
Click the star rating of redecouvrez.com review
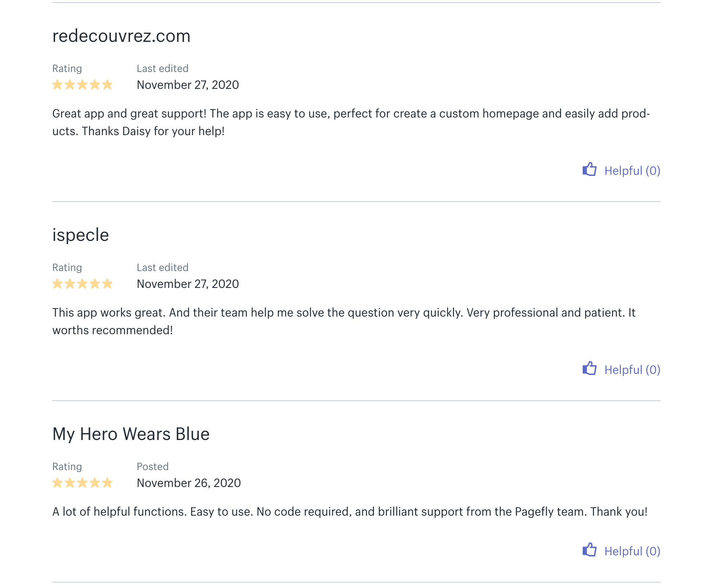[x=82, y=85]
